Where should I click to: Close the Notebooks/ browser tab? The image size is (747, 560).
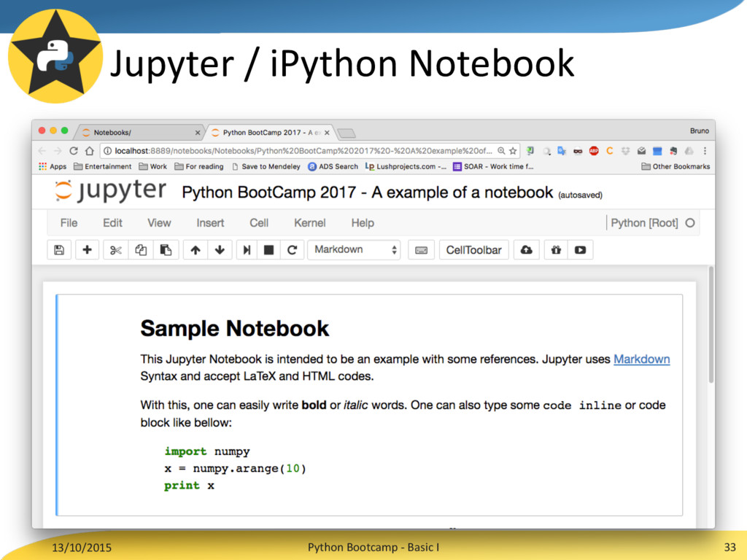pyautogui.click(x=198, y=133)
